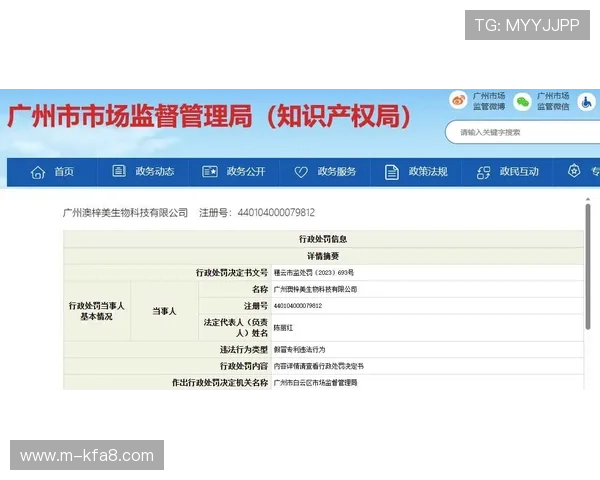The image size is (600, 480).
Task: Open the 政策法规 menu
Action: [428, 171]
